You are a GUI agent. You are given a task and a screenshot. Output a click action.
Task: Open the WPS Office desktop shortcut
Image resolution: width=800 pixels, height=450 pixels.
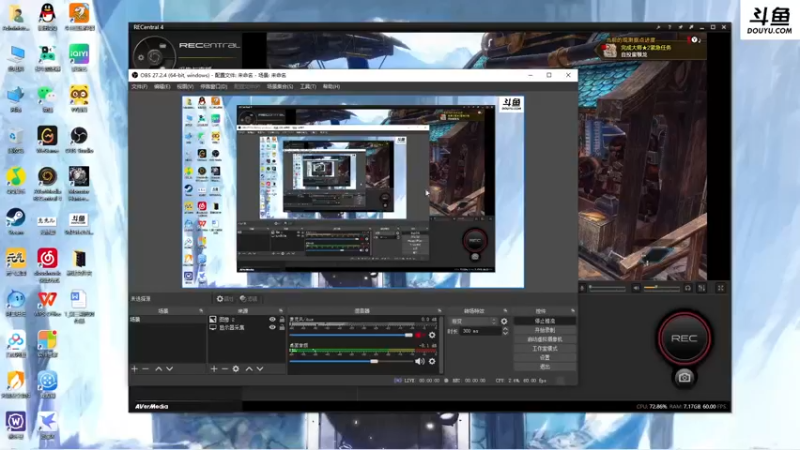[47, 303]
